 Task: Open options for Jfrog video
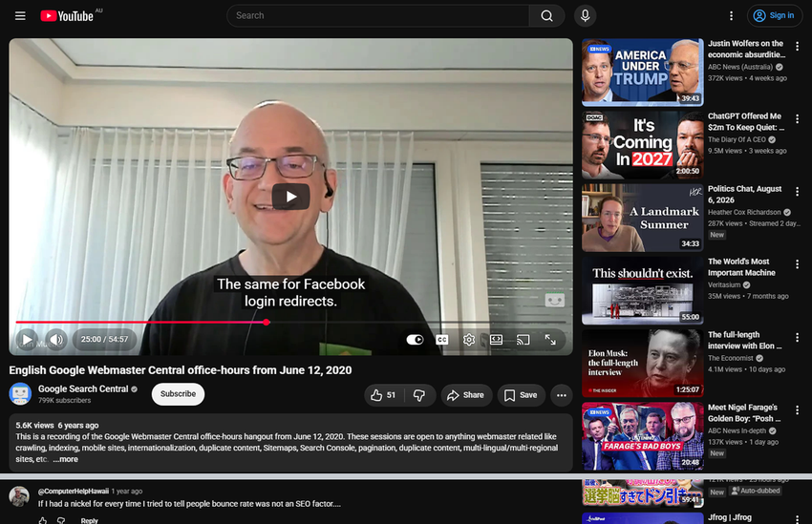tap(798, 519)
